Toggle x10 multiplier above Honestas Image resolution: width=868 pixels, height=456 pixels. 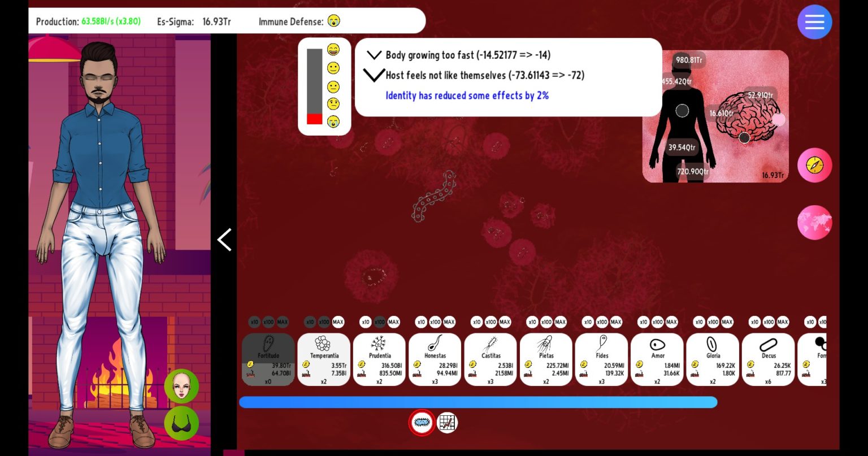click(x=421, y=322)
